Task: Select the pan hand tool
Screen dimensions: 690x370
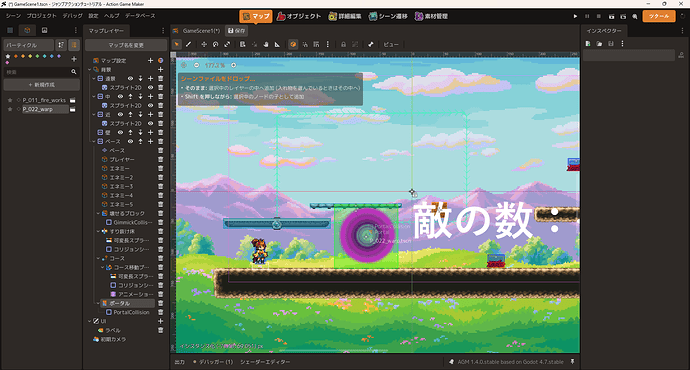Action: pyautogui.click(x=266, y=44)
